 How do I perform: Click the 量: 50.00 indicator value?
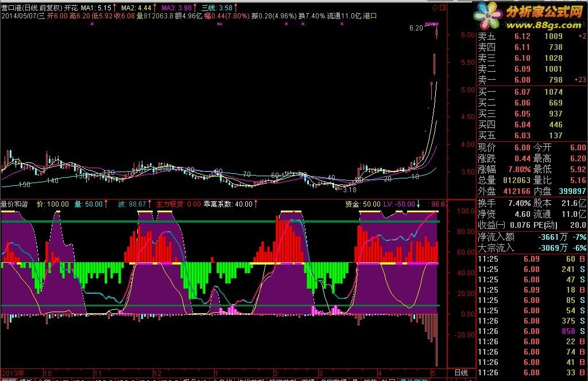[88, 204]
